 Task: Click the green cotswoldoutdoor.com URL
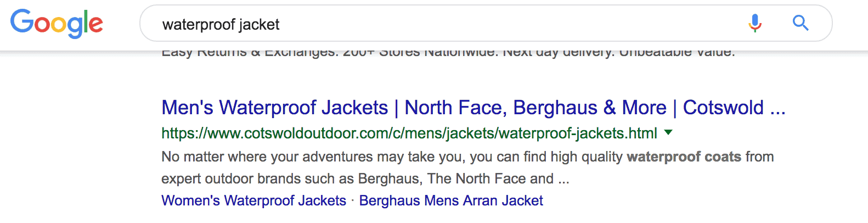pos(409,133)
